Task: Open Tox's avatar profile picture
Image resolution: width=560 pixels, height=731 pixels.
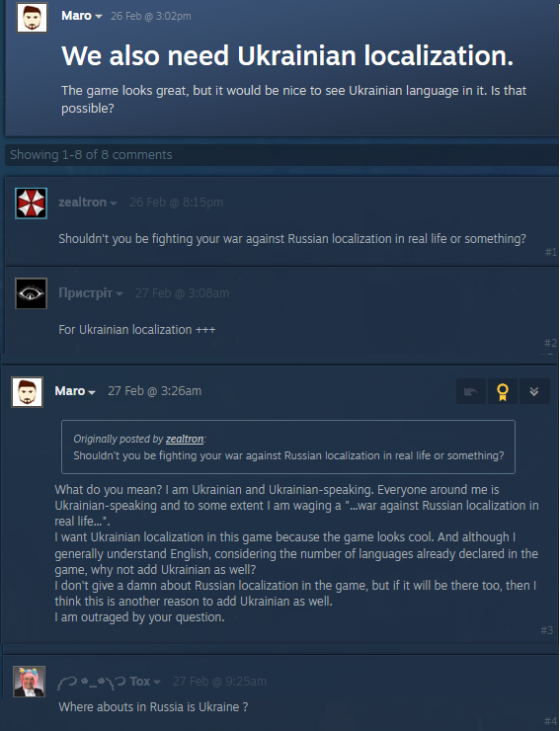Action: tap(29, 682)
